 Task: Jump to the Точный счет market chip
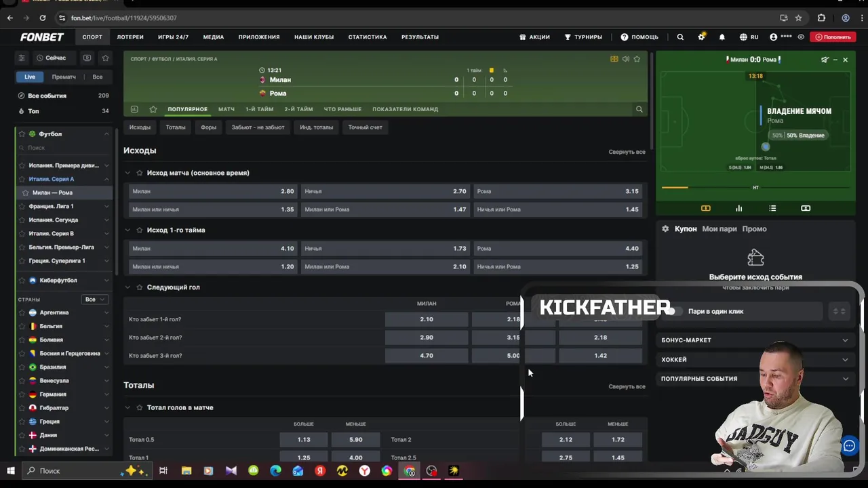pos(366,127)
